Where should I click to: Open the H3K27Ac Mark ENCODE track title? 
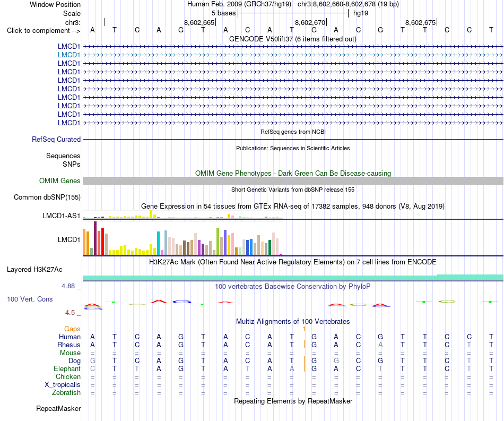click(293, 262)
